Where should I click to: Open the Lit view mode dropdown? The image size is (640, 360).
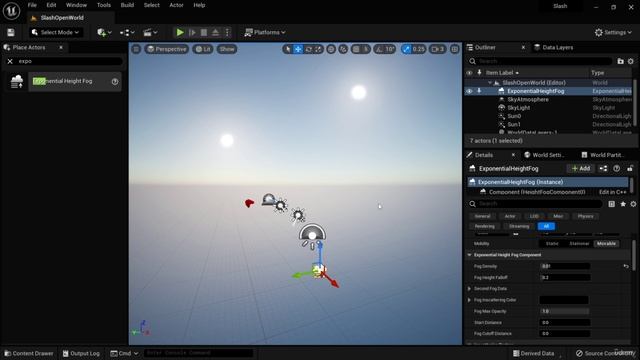coord(203,49)
